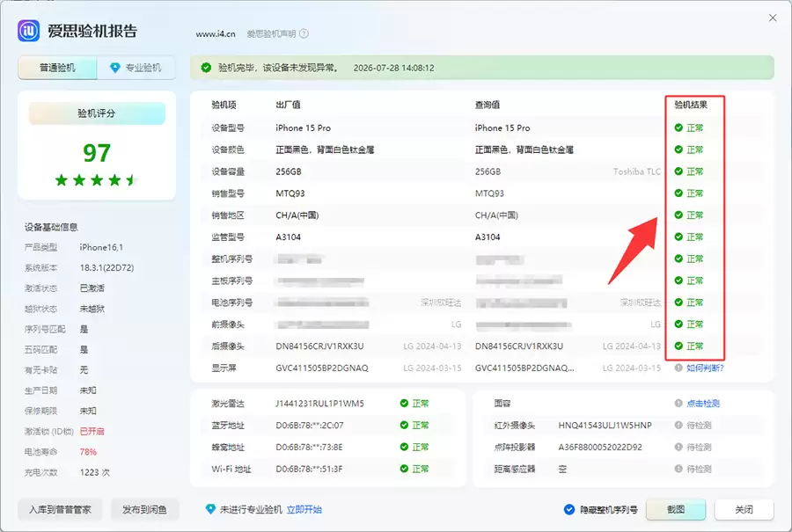Toggle the 隐藏整机序列号 checkbox

pos(569,509)
